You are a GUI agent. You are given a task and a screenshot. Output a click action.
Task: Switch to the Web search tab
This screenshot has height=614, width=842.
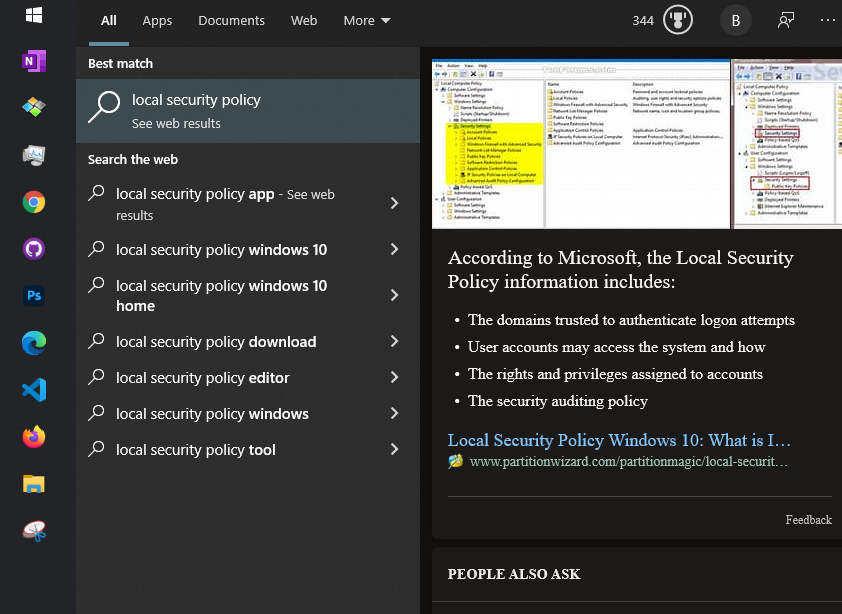click(x=304, y=20)
